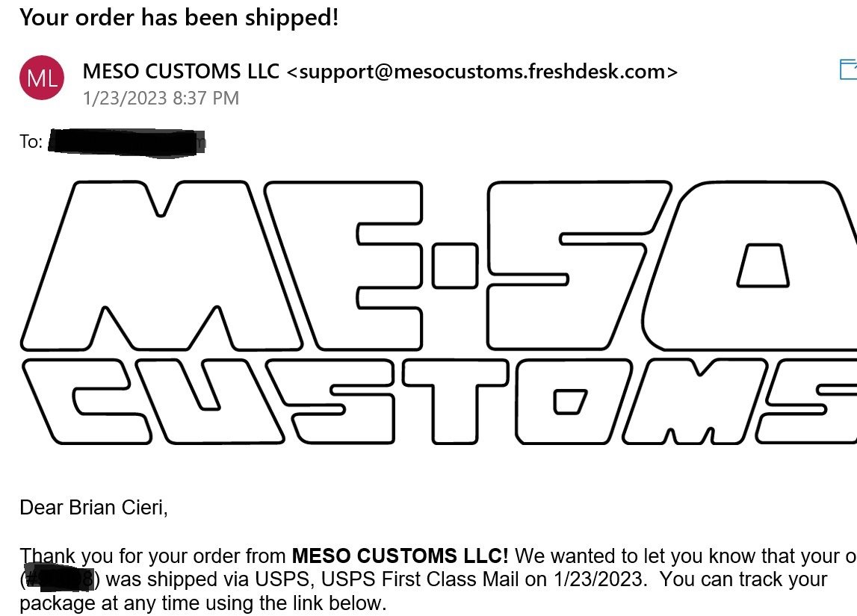Click the support@mesocustoms.freshdesk.com address
The height and width of the screenshot is (616, 857).
481,72
